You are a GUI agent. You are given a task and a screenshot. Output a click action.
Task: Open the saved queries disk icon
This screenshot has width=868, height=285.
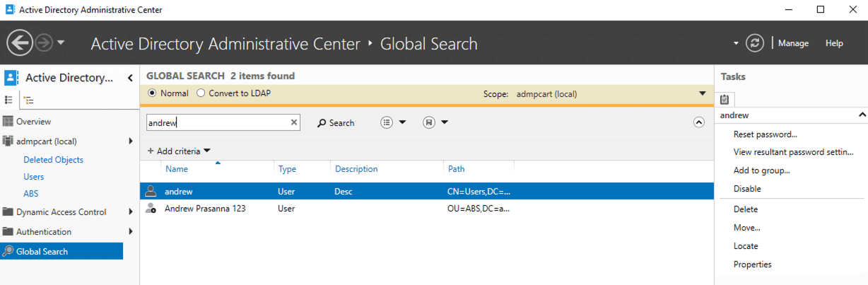tap(428, 122)
